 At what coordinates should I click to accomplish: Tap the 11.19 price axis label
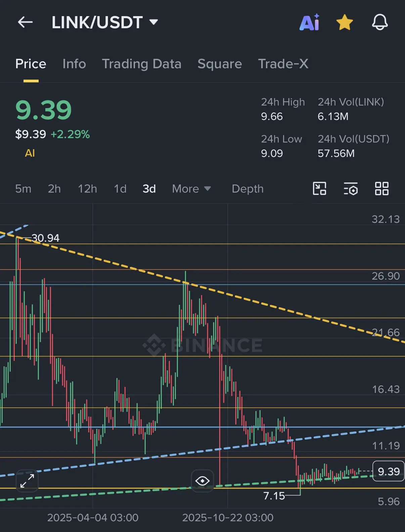[x=386, y=446]
